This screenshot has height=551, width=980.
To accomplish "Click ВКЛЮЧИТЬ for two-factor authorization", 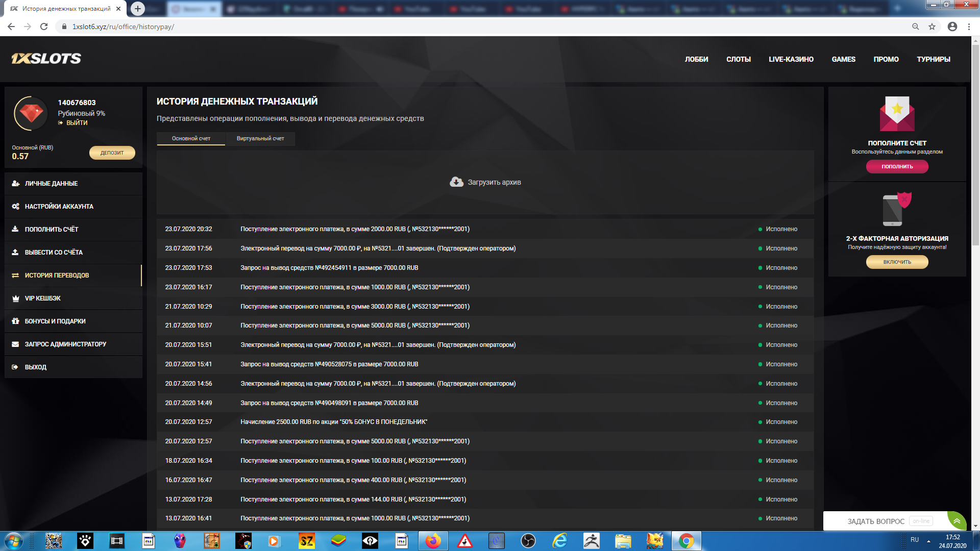I will point(897,262).
